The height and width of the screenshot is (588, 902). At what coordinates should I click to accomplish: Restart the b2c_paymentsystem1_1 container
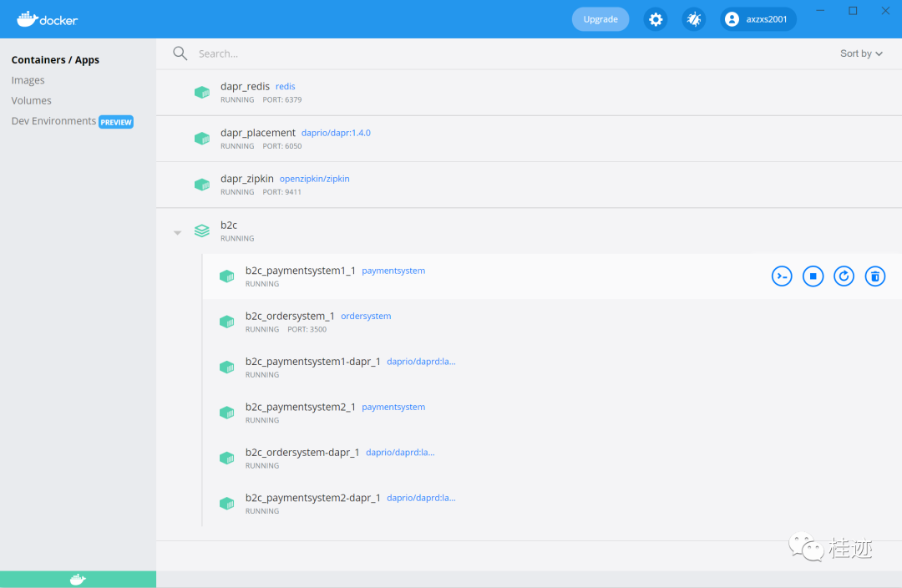point(844,276)
